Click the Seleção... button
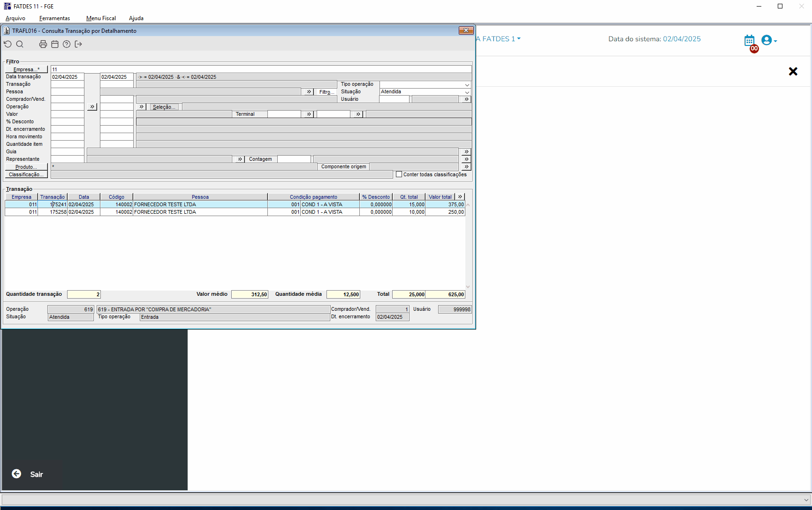 point(164,107)
